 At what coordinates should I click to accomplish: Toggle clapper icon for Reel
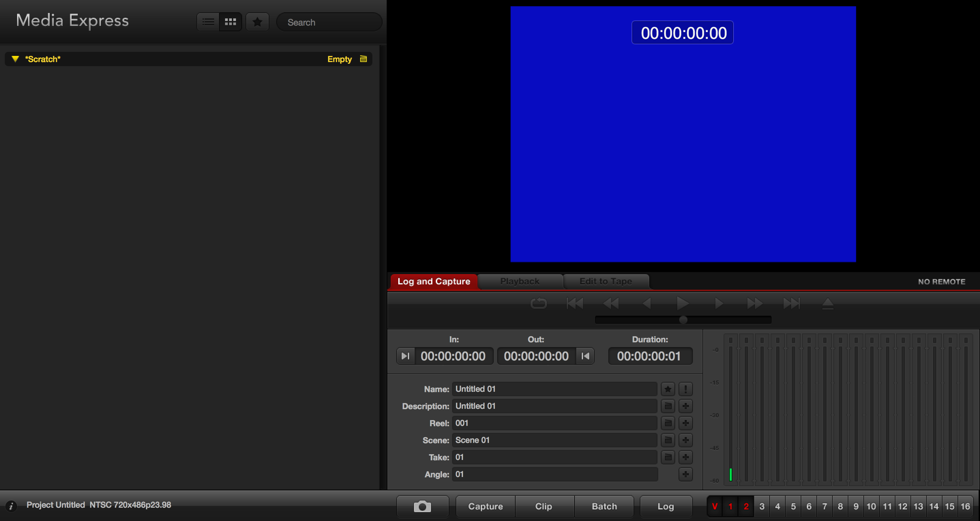coord(668,423)
